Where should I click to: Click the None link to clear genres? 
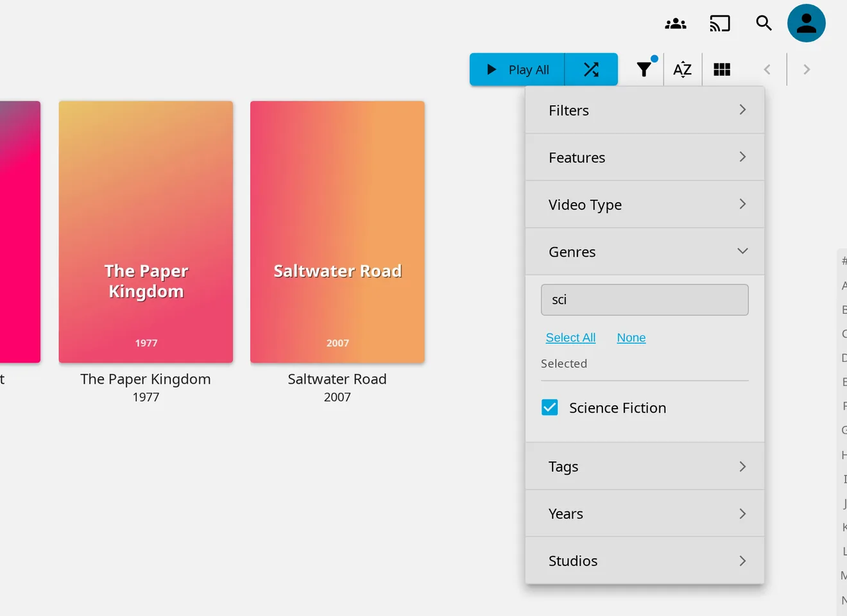coord(631,338)
